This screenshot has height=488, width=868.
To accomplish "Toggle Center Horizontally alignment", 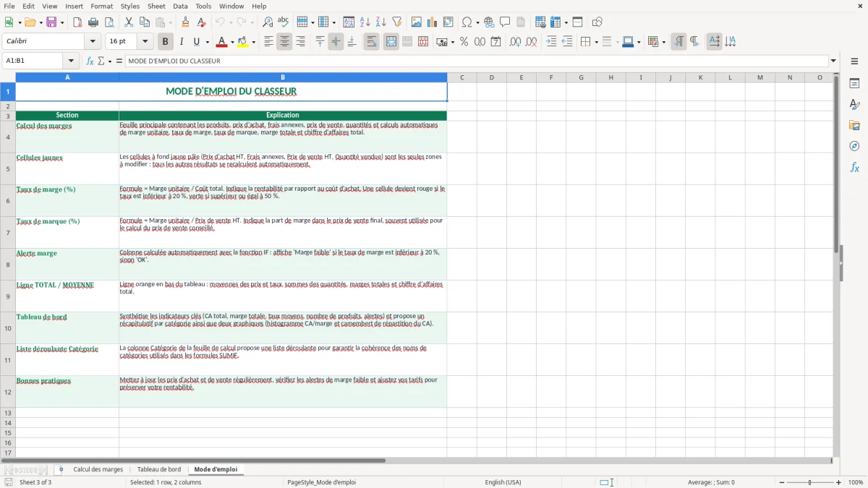I will [284, 42].
